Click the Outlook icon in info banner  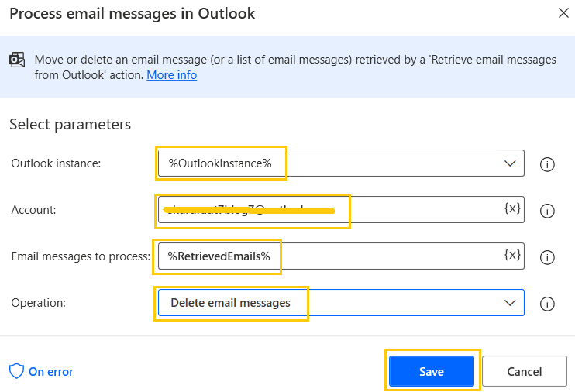17,60
